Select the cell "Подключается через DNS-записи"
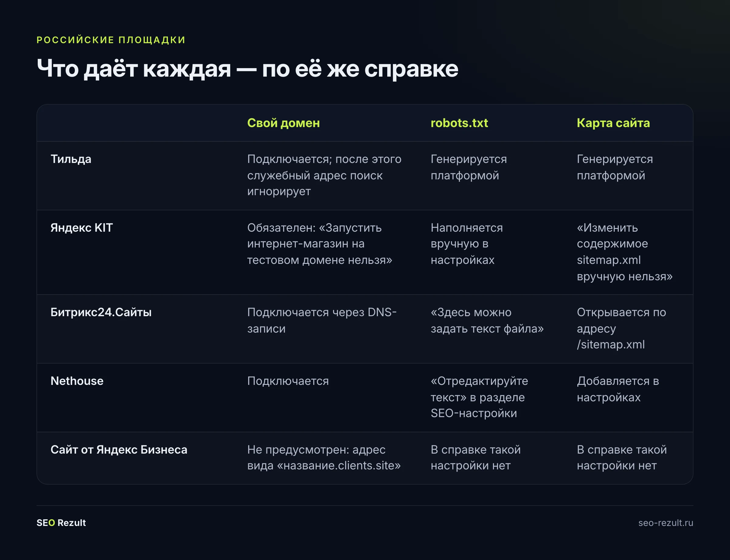This screenshot has width=730, height=560. [x=322, y=320]
